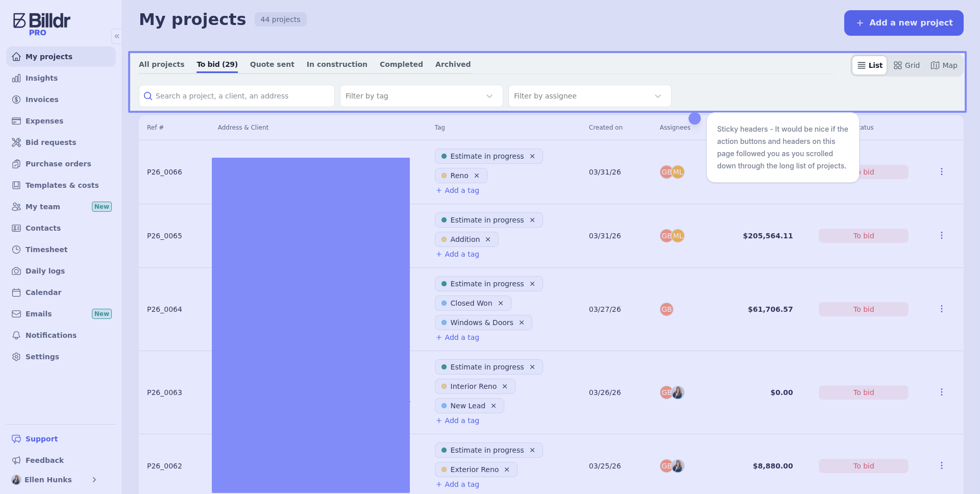The height and width of the screenshot is (494, 980).
Task: Switch to the Quote sent tab
Action: (272, 64)
